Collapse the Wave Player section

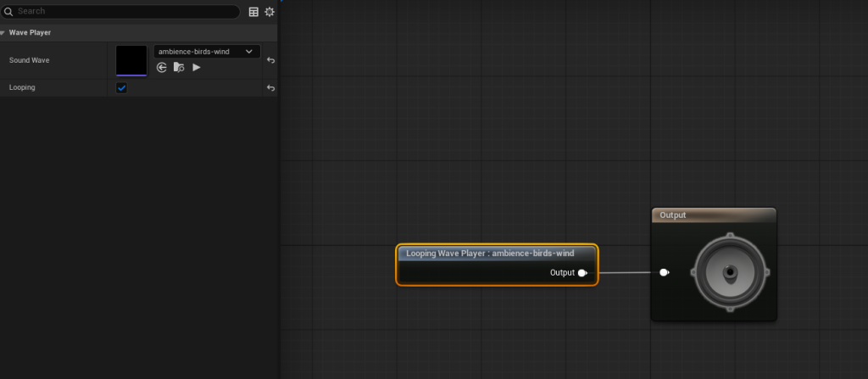(3, 33)
